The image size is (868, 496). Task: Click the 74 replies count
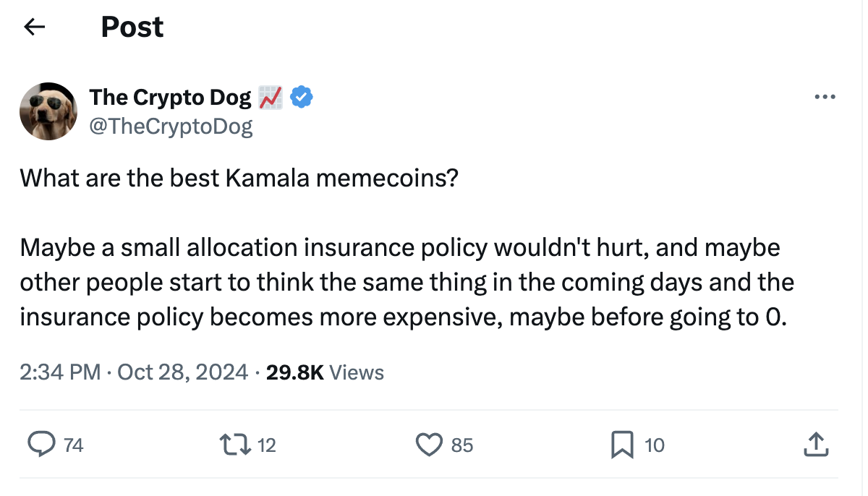pyautogui.click(x=74, y=445)
